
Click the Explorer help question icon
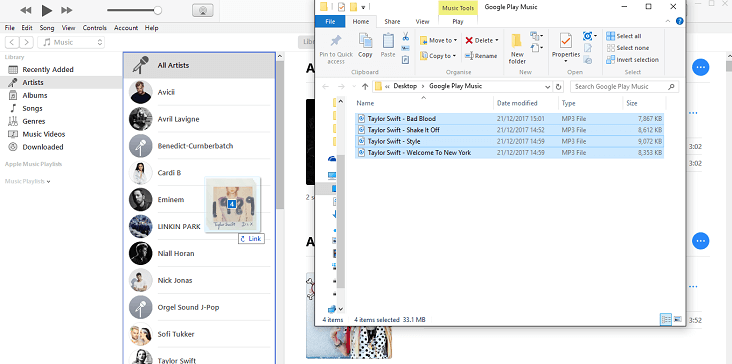[680, 21]
